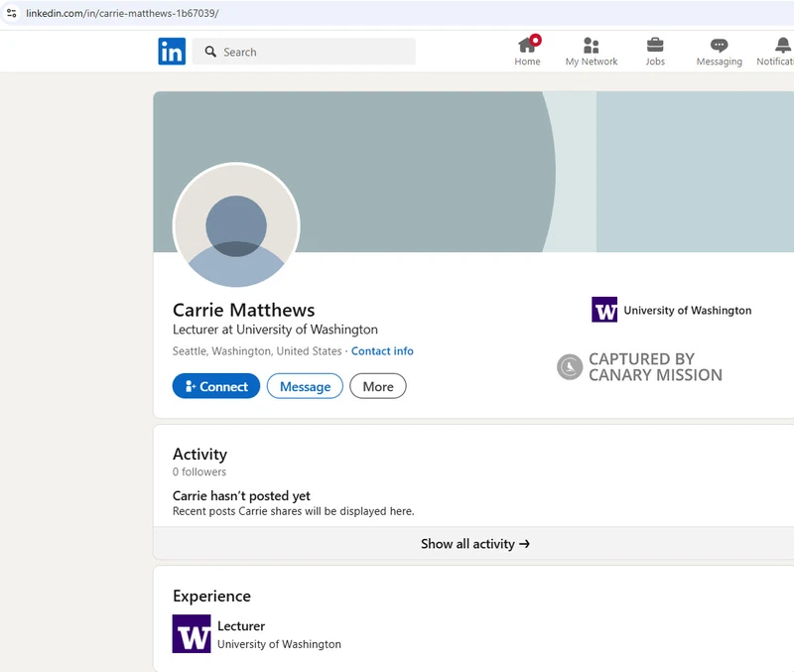Go to Jobs via the briefcase icon

(x=655, y=52)
